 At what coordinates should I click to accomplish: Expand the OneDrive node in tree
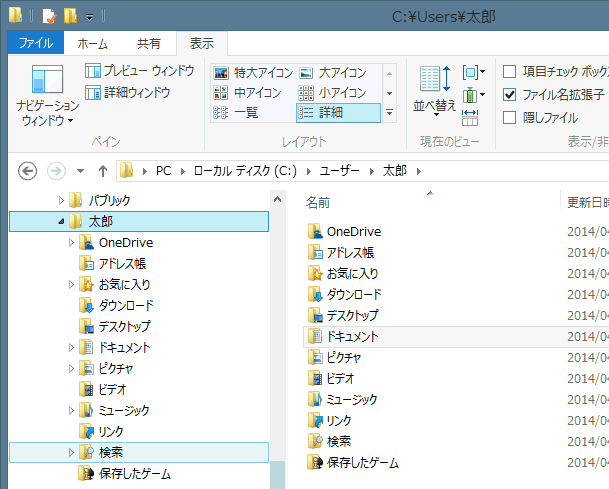click(x=71, y=243)
